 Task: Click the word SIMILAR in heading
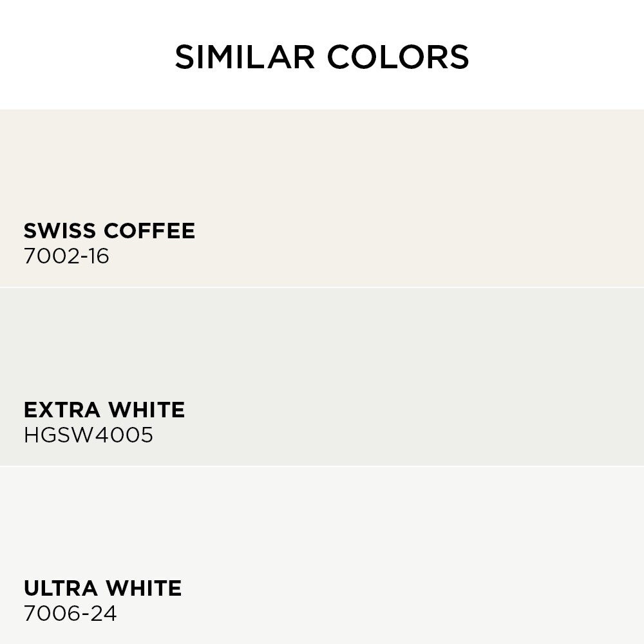[245, 57]
